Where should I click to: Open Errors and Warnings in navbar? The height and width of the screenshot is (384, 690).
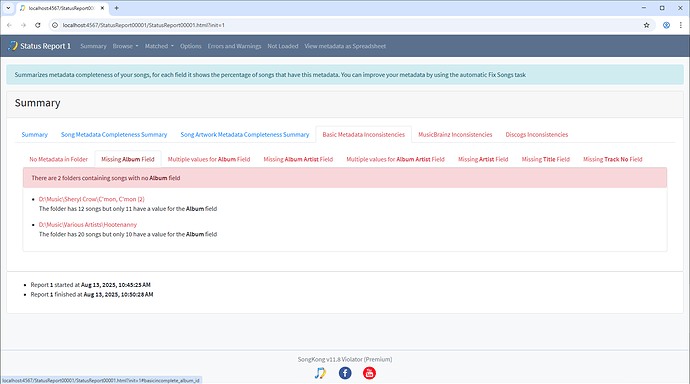pyautogui.click(x=234, y=46)
